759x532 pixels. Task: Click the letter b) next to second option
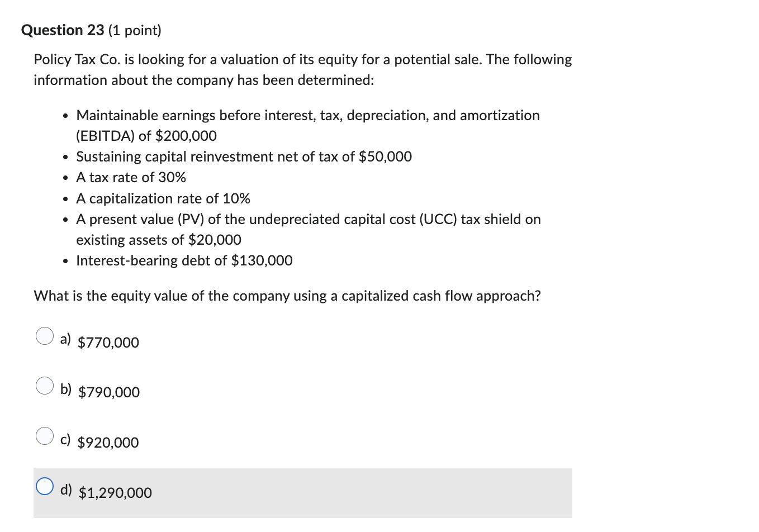pos(66,388)
